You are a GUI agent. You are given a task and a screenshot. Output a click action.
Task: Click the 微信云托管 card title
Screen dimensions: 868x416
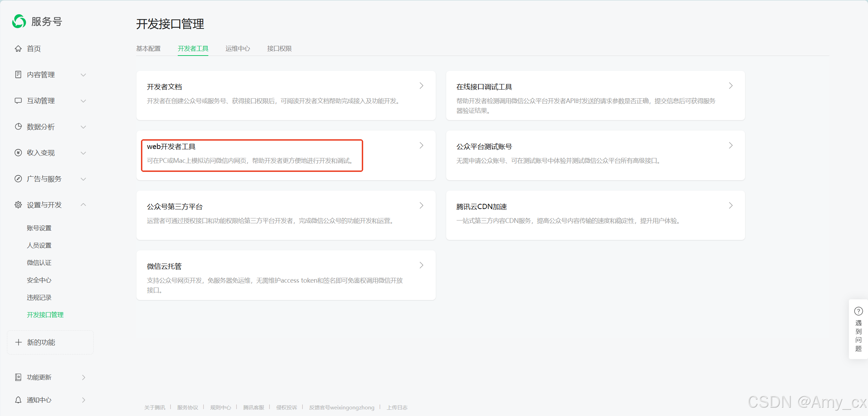pyautogui.click(x=165, y=266)
